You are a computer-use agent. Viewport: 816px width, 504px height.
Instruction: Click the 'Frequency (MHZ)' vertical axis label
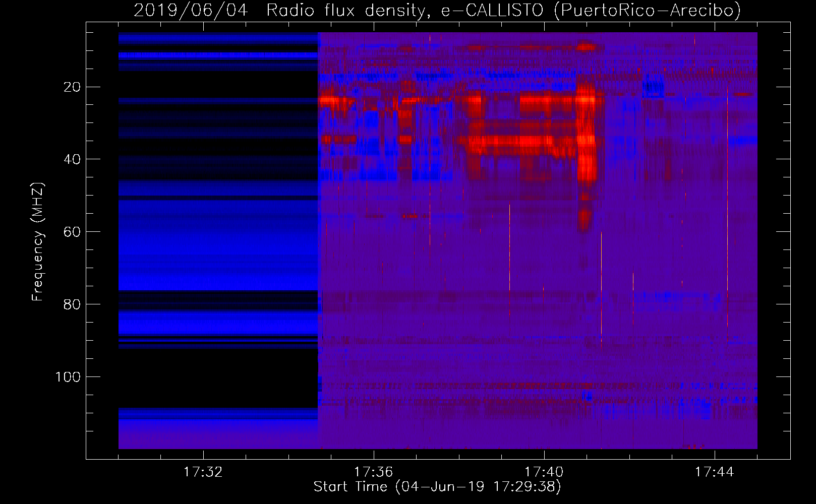pos(38,242)
